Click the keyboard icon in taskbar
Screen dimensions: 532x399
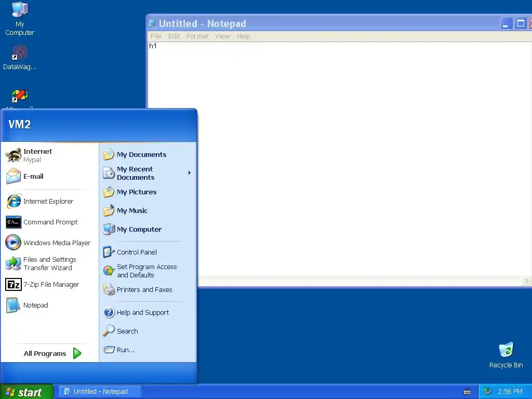[467, 392]
